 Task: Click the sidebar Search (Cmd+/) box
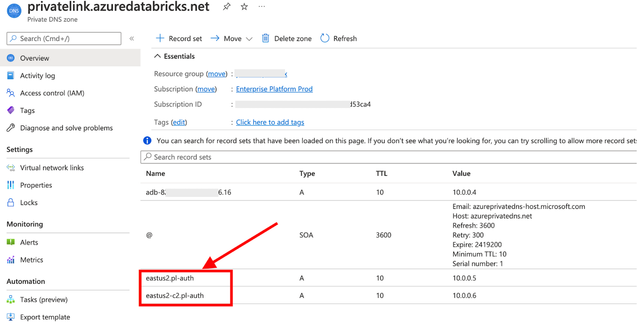(x=64, y=39)
